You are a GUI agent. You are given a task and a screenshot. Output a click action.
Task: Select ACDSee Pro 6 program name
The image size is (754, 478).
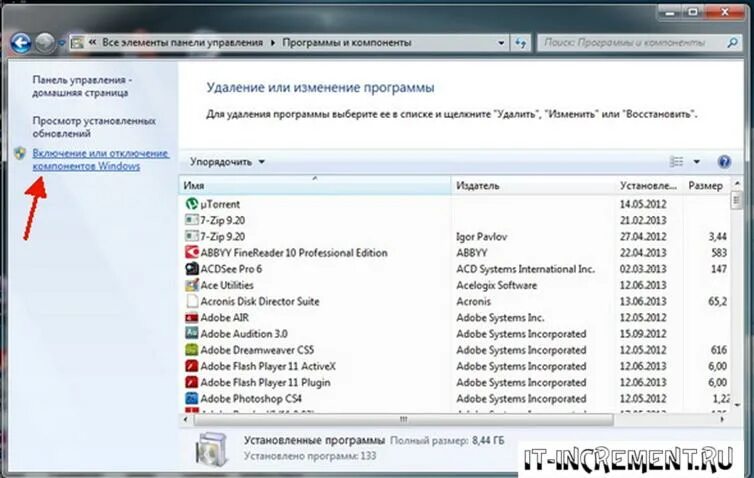[231, 269]
